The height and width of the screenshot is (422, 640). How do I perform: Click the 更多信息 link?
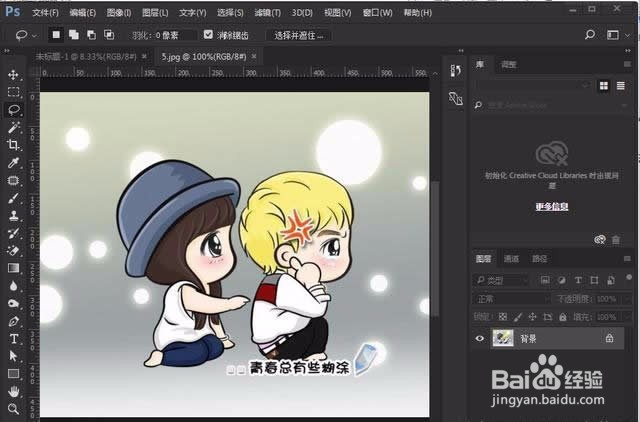(552, 207)
